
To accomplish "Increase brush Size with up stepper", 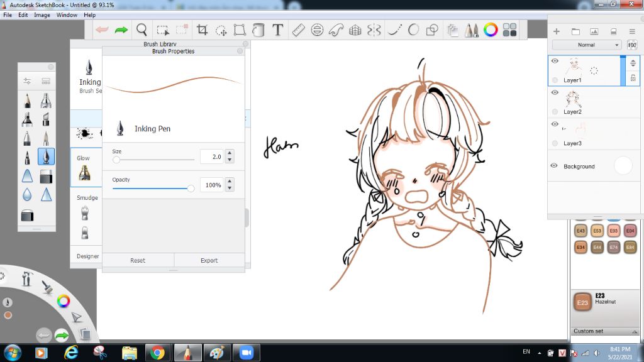I will click(x=230, y=153).
